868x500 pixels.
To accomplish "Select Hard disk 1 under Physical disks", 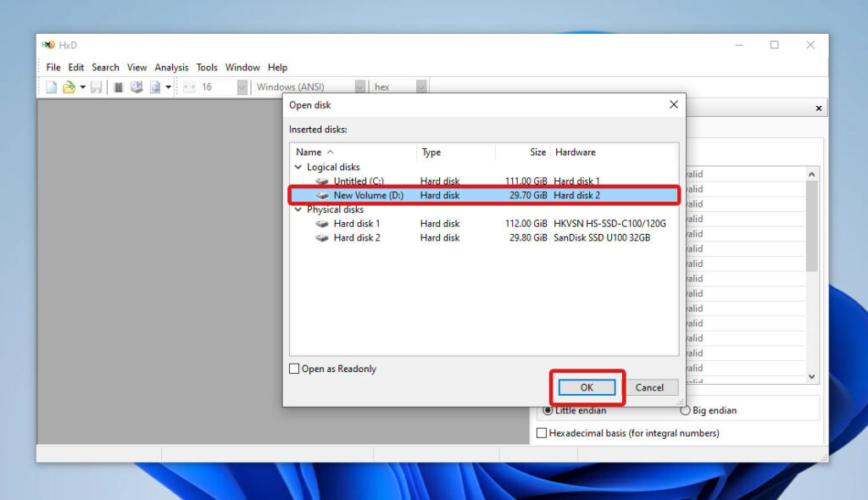I will 357,224.
